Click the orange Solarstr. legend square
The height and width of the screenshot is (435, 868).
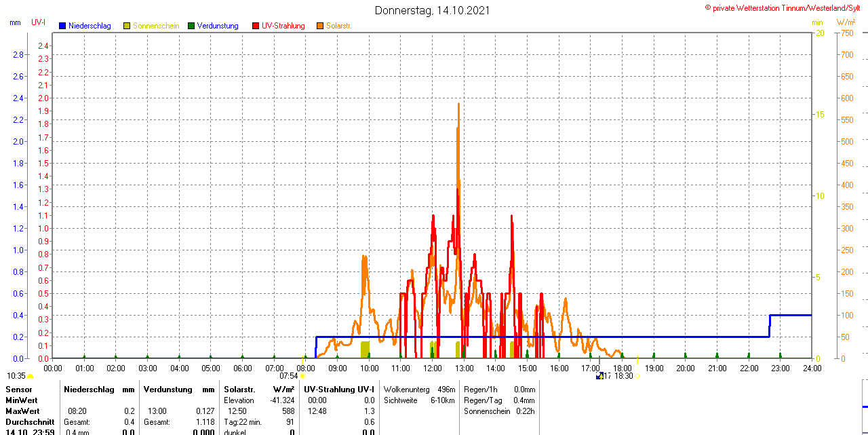point(320,26)
